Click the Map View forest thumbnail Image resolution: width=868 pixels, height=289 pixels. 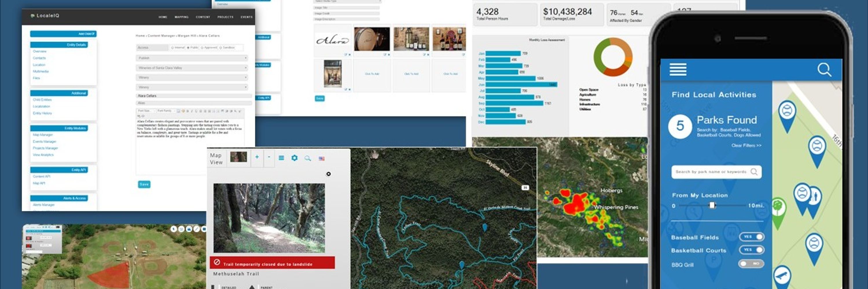pos(238,157)
